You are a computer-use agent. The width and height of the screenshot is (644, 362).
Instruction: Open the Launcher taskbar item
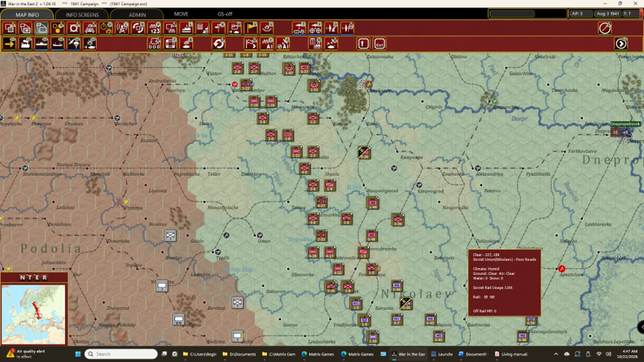(442, 354)
